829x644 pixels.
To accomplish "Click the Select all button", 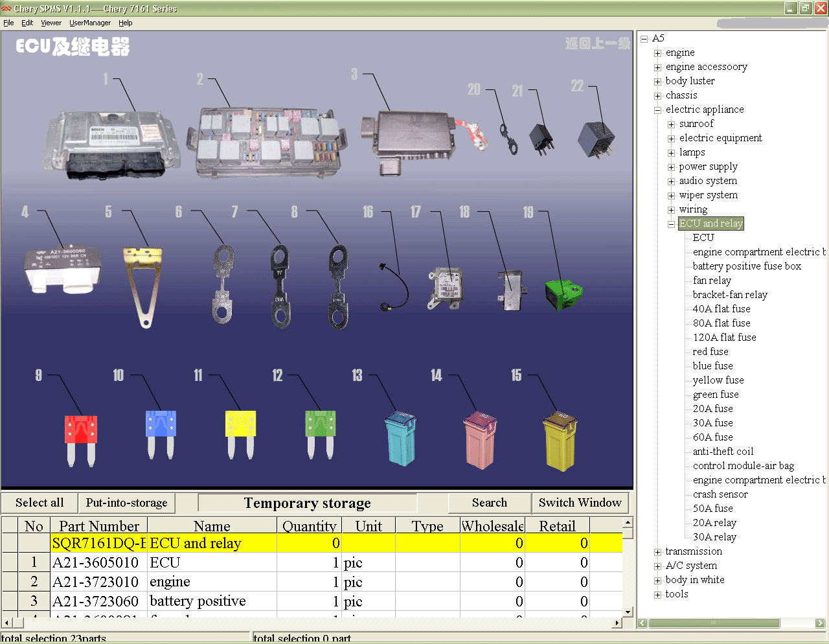I will click(x=40, y=503).
